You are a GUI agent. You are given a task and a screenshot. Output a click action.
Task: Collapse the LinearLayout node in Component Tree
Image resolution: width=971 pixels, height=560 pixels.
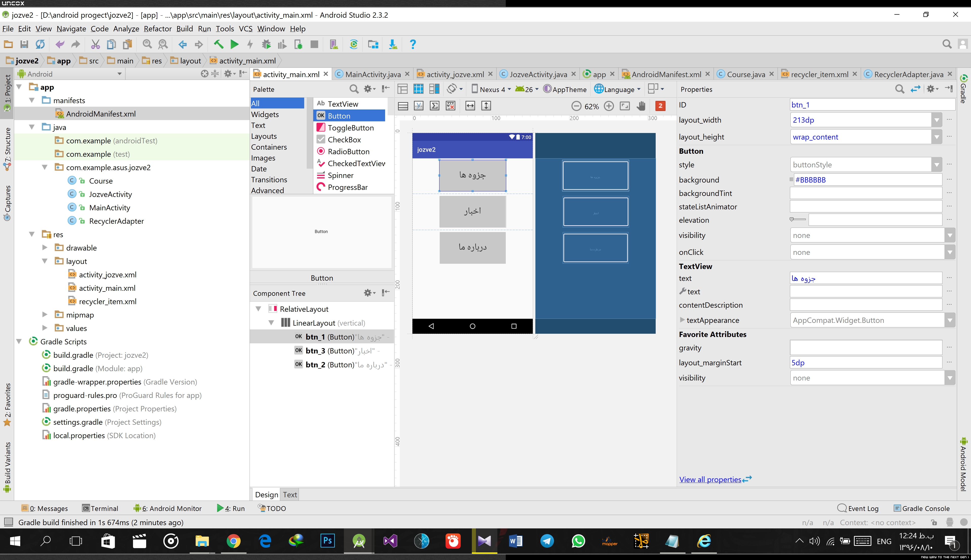[271, 323]
